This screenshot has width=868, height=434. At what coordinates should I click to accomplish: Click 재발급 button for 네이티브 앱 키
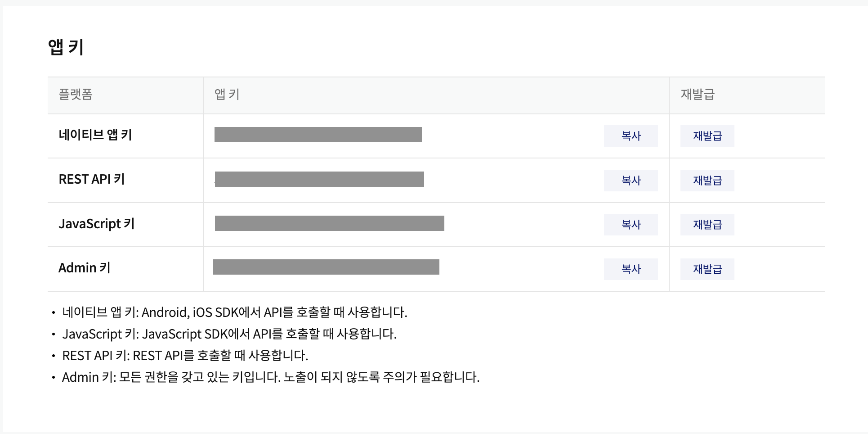click(x=707, y=136)
